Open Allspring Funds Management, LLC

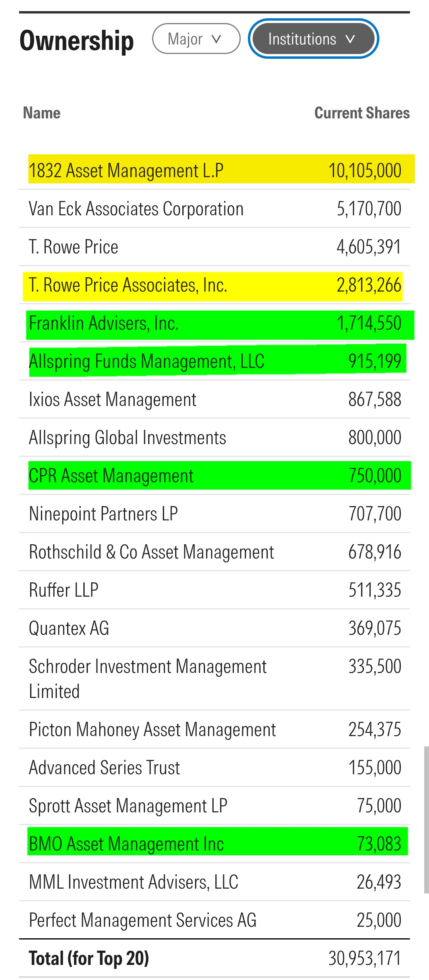point(147,361)
